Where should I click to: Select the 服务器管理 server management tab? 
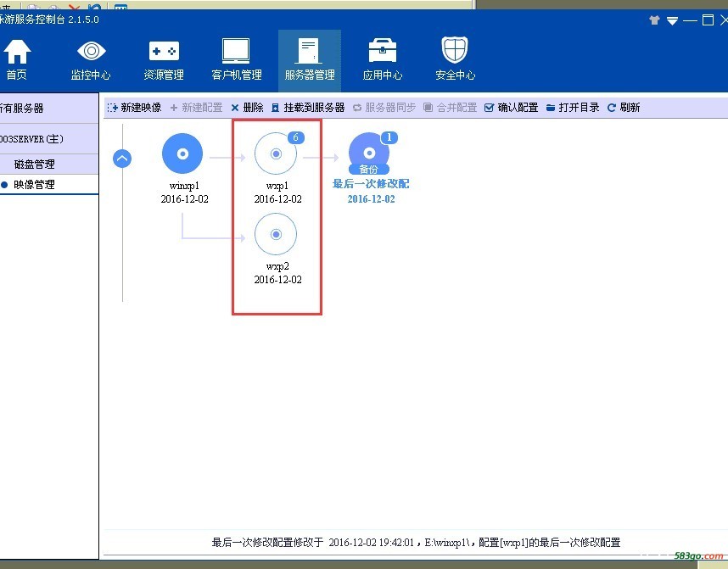pos(310,60)
